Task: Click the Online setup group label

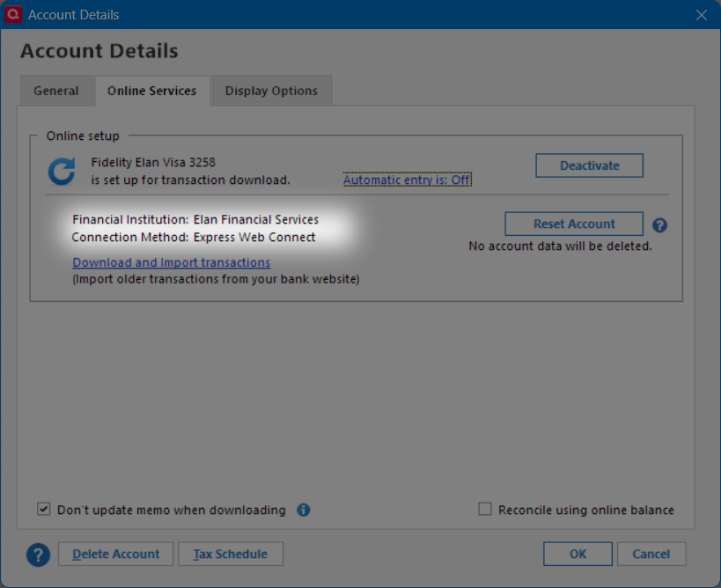Action: (83, 136)
